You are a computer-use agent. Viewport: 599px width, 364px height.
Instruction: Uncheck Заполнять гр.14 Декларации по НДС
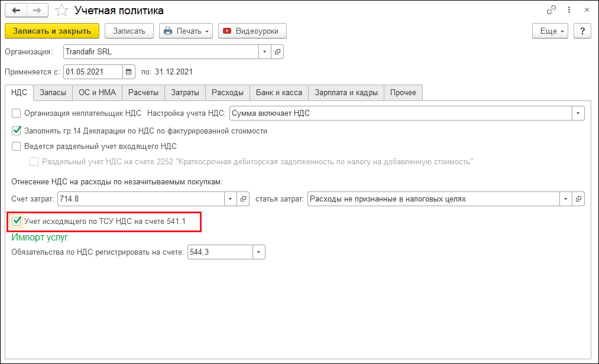pyautogui.click(x=17, y=131)
